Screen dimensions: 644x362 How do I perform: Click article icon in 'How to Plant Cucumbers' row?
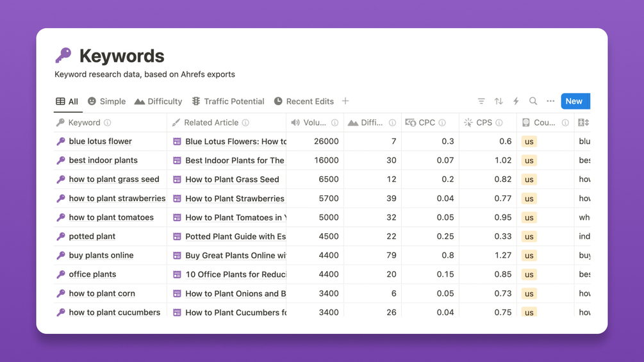click(177, 312)
